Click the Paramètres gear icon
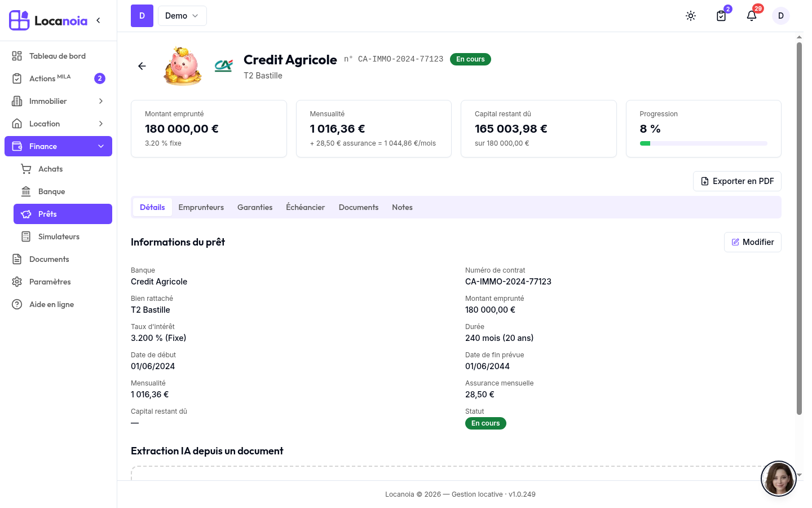 [17, 282]
